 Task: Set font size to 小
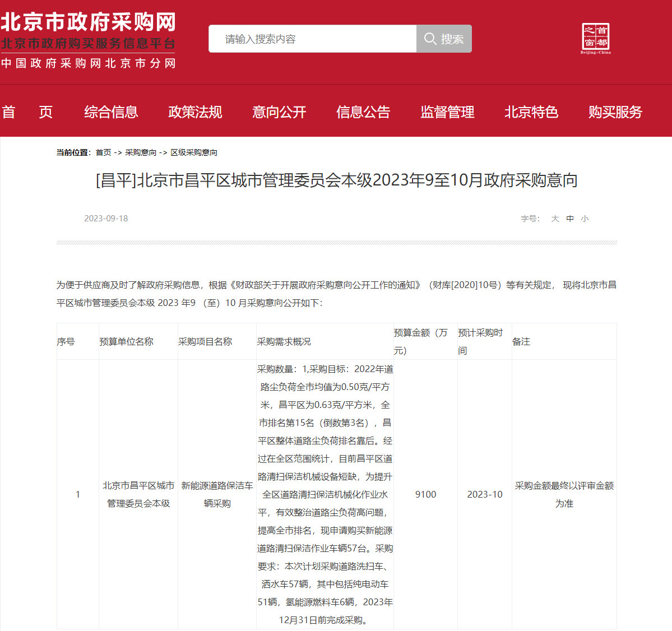click(x=585, y=219)
